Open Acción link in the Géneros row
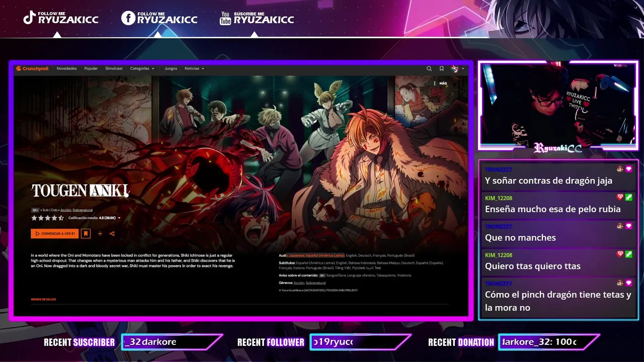The image size is (644, 362). 299,283
